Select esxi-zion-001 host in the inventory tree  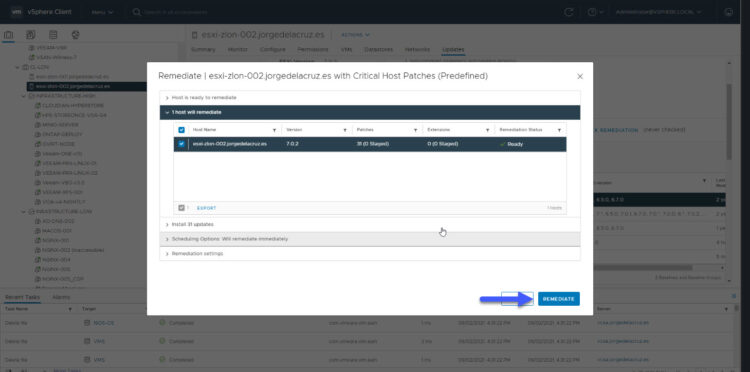tap(72, 76)
